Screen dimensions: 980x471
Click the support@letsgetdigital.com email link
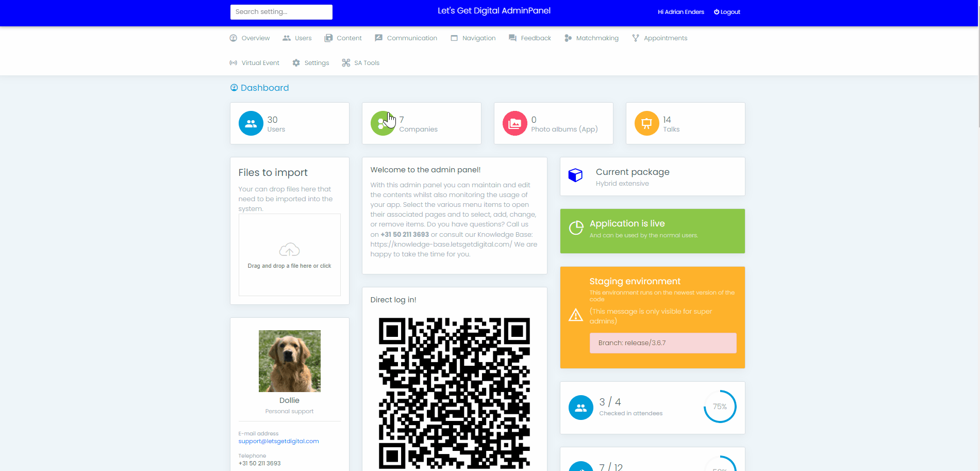pos(278,441)
